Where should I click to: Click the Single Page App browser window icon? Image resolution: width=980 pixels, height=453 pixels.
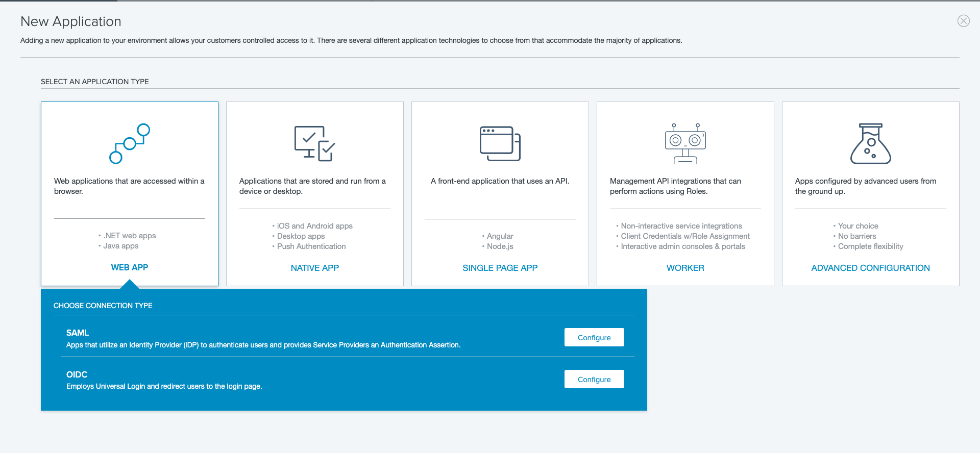[x=500, y=143]
